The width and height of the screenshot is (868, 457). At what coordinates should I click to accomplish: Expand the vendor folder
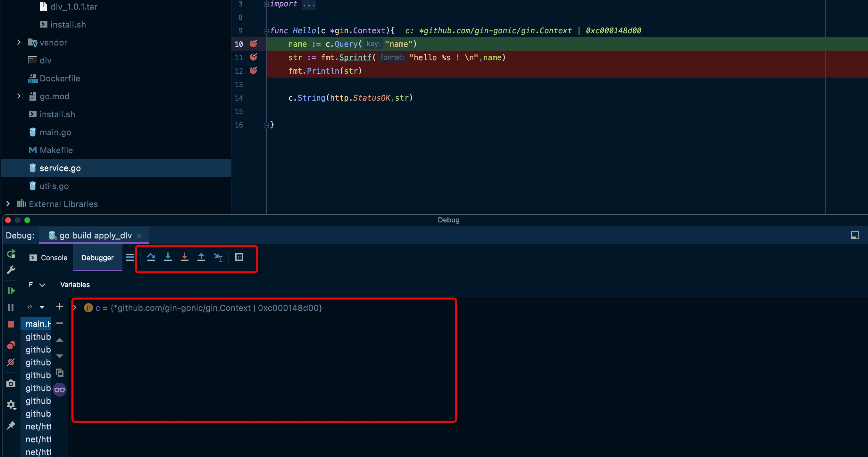tap(19, 43)
